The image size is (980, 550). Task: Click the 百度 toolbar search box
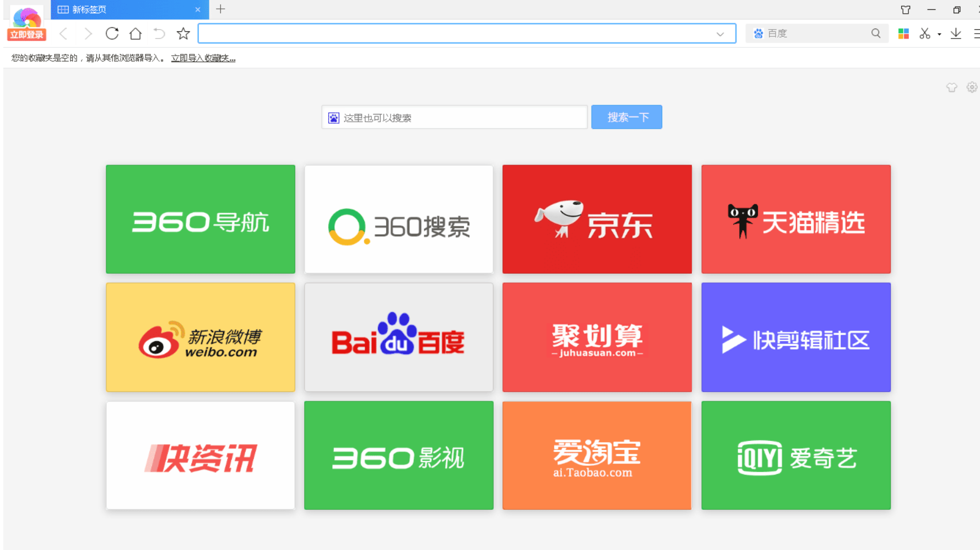[816, 34]
